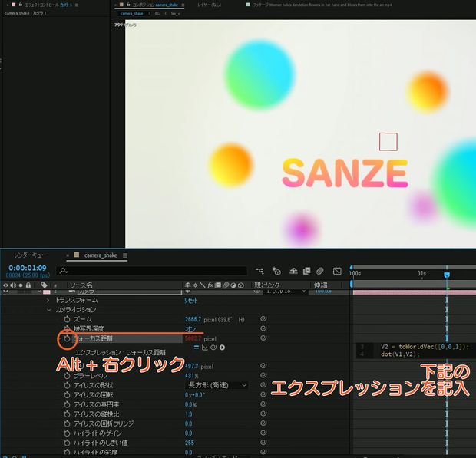This screenshot has height=458, width=476.
Task: Click the ズーム value 2666.7
Action: point(193,319)
